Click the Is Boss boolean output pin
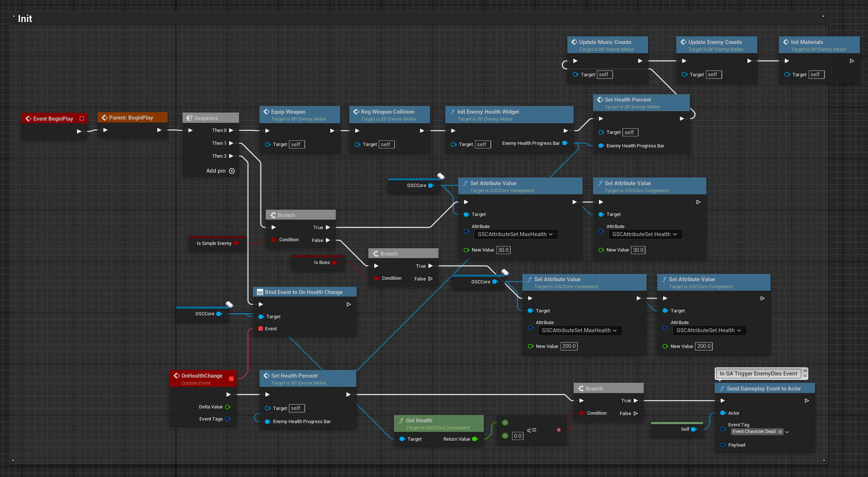The image size is (868, 477). pyautogui.click(x=334, y=263)
